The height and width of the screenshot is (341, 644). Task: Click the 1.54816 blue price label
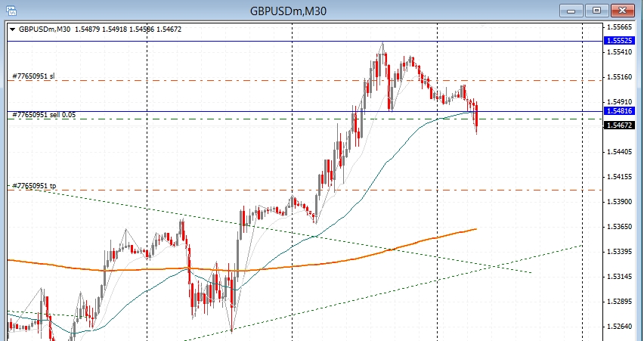point(619,111)
